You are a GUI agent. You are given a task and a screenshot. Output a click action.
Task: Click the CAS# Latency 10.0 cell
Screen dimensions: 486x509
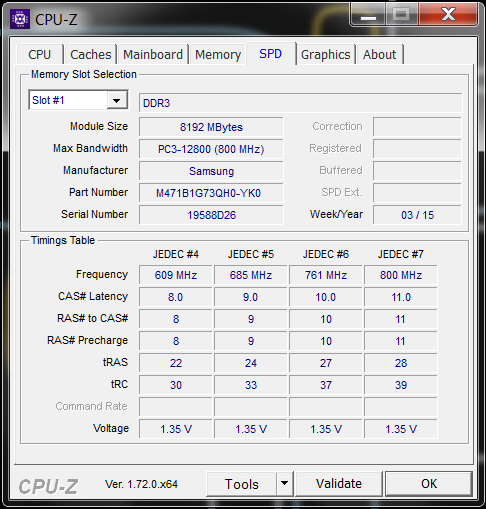[x=326, y=297]
